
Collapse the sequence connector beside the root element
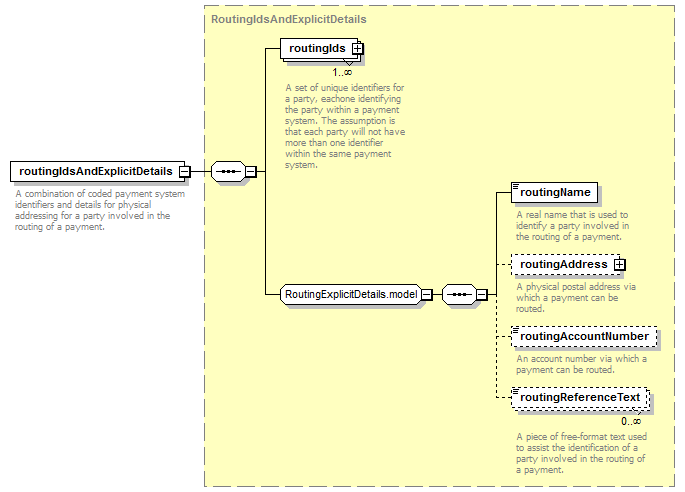coord(250,172)
